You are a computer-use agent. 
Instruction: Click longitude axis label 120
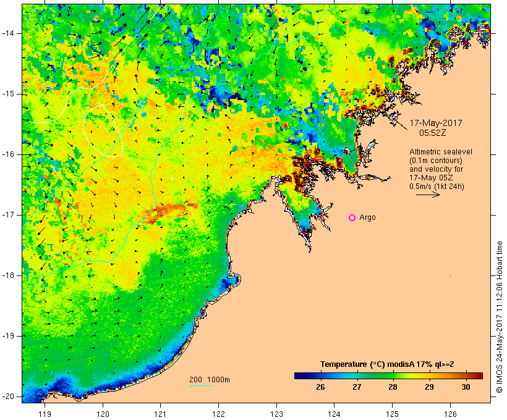tap(103, 414)
